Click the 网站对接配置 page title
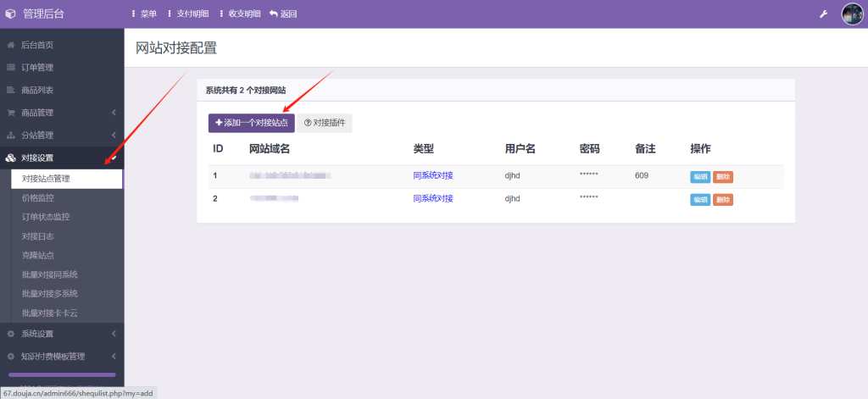 (176, 48)
